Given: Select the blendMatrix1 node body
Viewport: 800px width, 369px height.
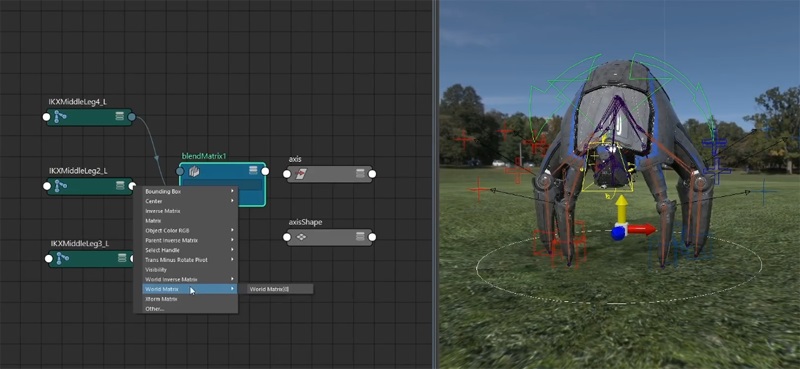Looking at the screenshot, I should point(222,185).
